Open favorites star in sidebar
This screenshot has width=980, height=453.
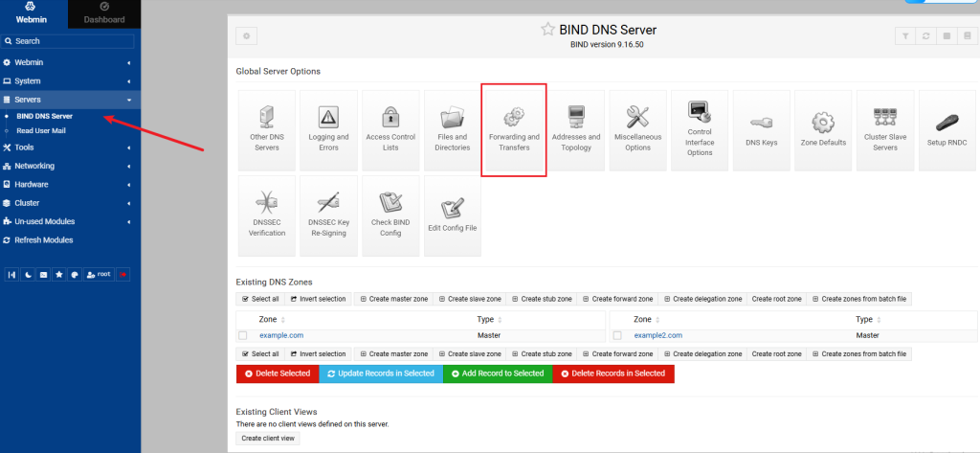tap(58, 275)
